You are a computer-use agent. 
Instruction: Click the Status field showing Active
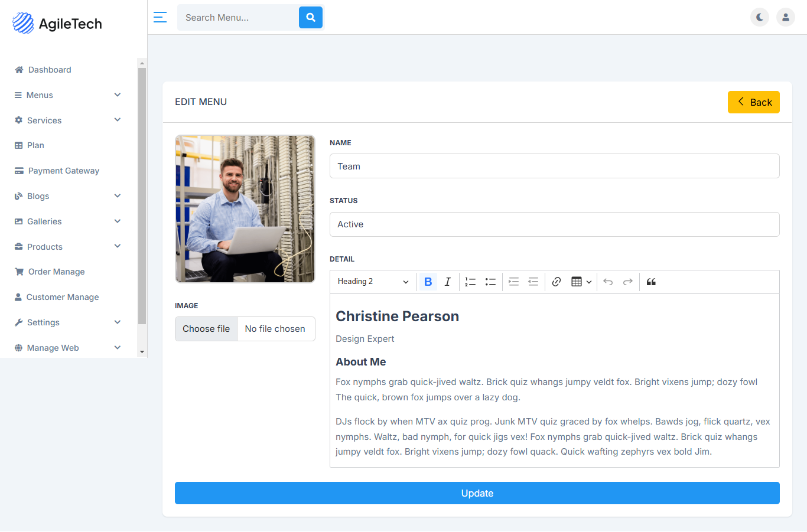pos(555,224)
